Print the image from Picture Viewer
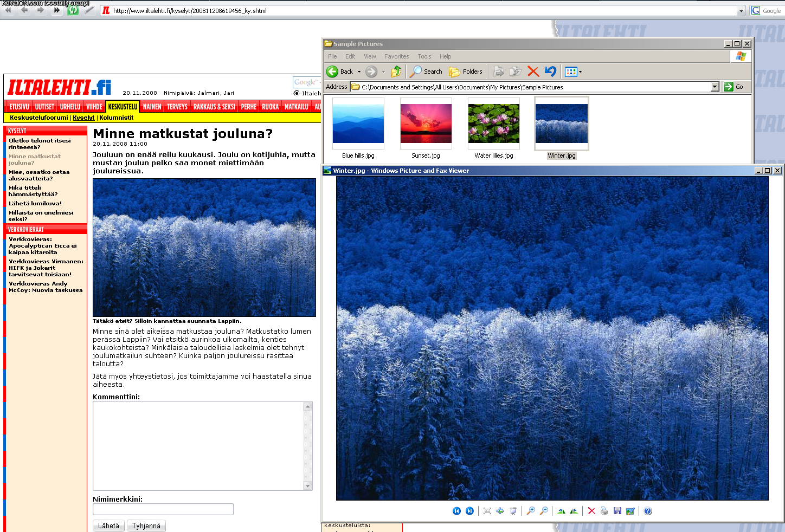The image size is (785, 532). click(x=604, y=511)
